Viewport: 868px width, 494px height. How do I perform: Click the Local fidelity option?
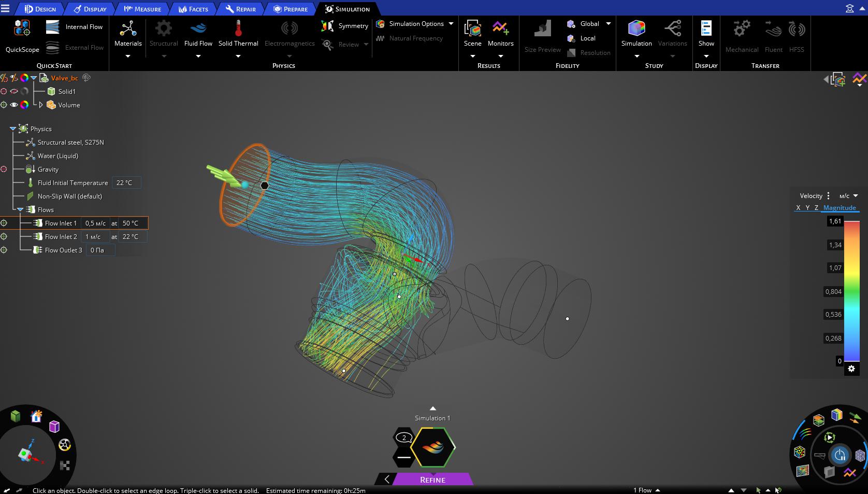coord(582,38)
